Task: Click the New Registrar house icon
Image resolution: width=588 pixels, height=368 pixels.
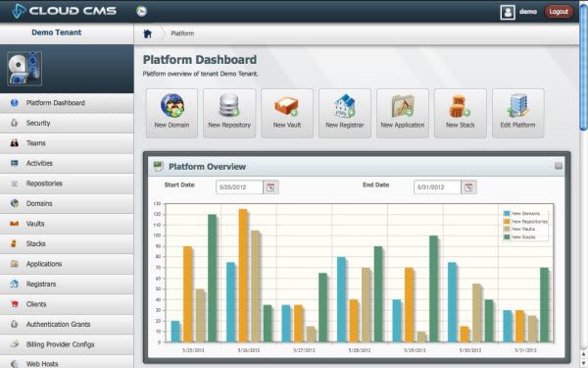Action: point(345,106)
